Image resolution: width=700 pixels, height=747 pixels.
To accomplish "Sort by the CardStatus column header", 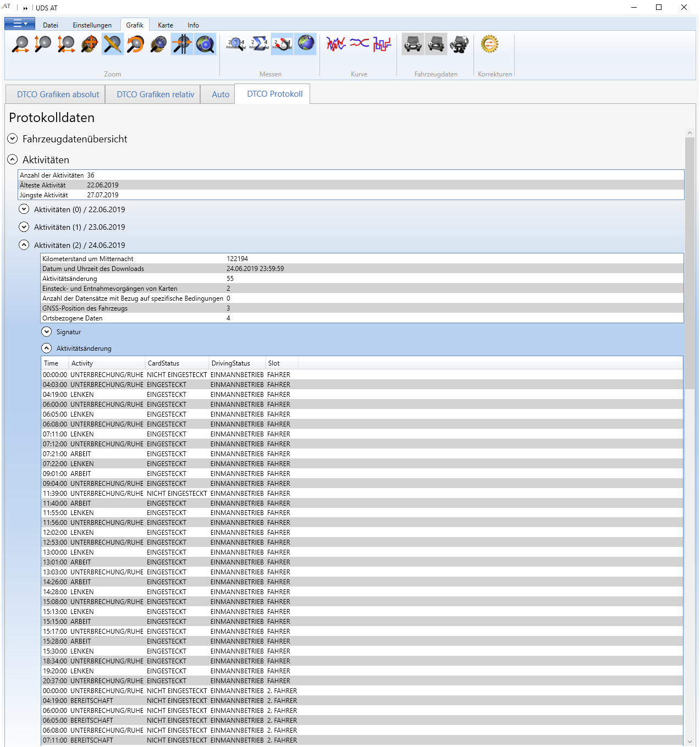I will [x=177, y=363].
